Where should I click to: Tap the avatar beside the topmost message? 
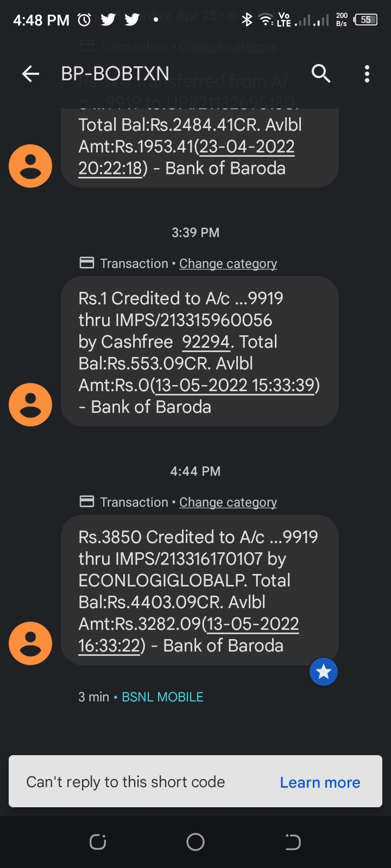[30, 166]
